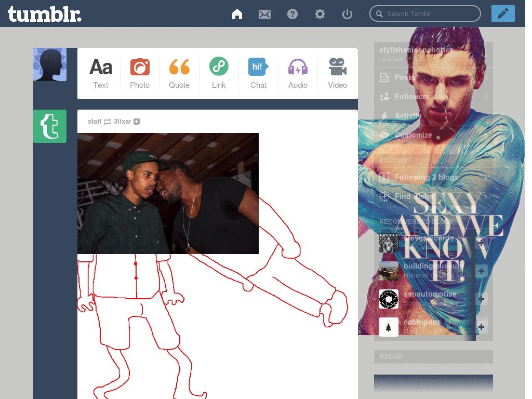
Task: Follow 3lixar via the small plus icon
Action: coord(137,122)
